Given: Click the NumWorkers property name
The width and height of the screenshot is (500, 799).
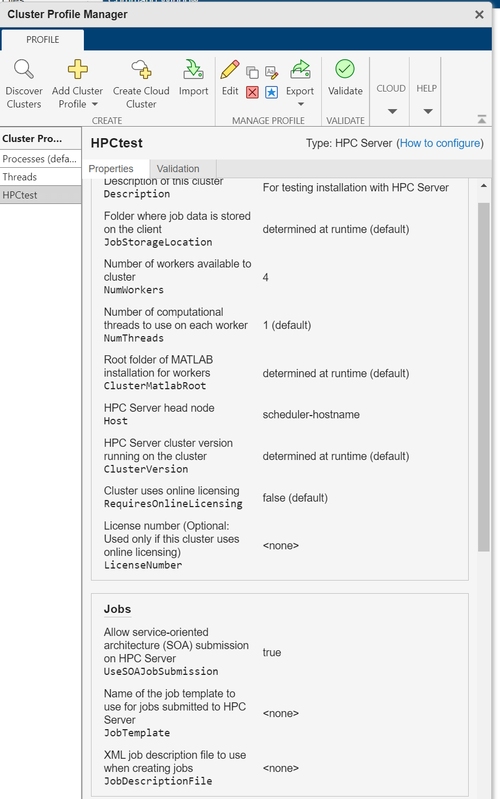Looking at the screenshot, I should click(x=134, y=289).
